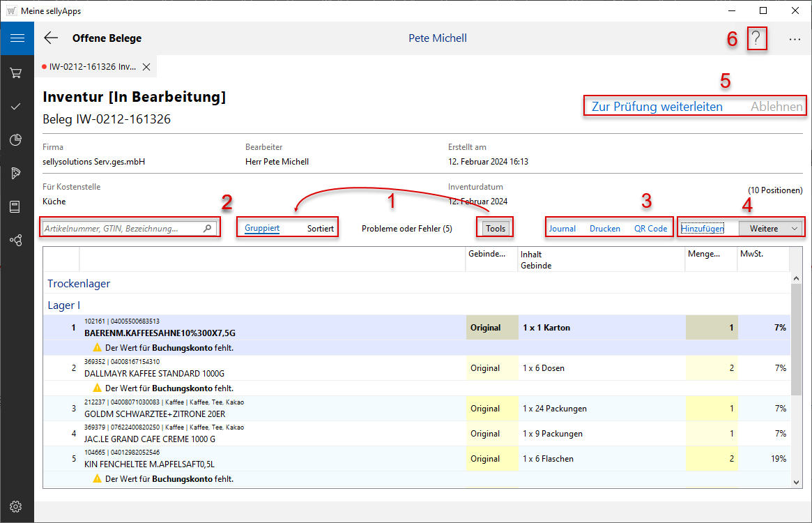Click the book catalog sidebar icon
Viewport: 812px width, 523px height.
pyautogui.click(x=16, y=206)
